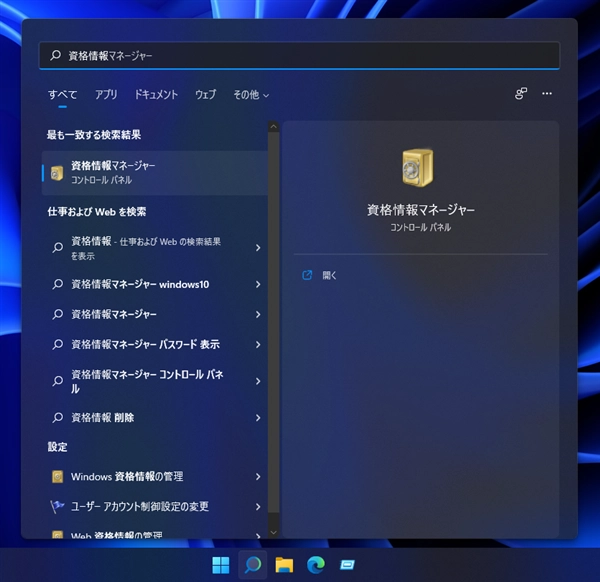Image resolution: width=600 pixels, height=582 pixels.
Task: Click the results list scrollbar thumb
Action: [x=274, y=323]
